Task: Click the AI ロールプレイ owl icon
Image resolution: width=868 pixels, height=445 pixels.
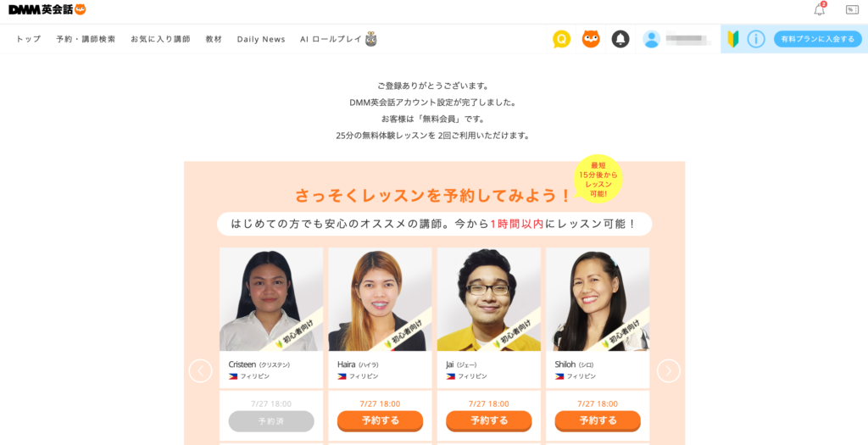Action: 371,39
